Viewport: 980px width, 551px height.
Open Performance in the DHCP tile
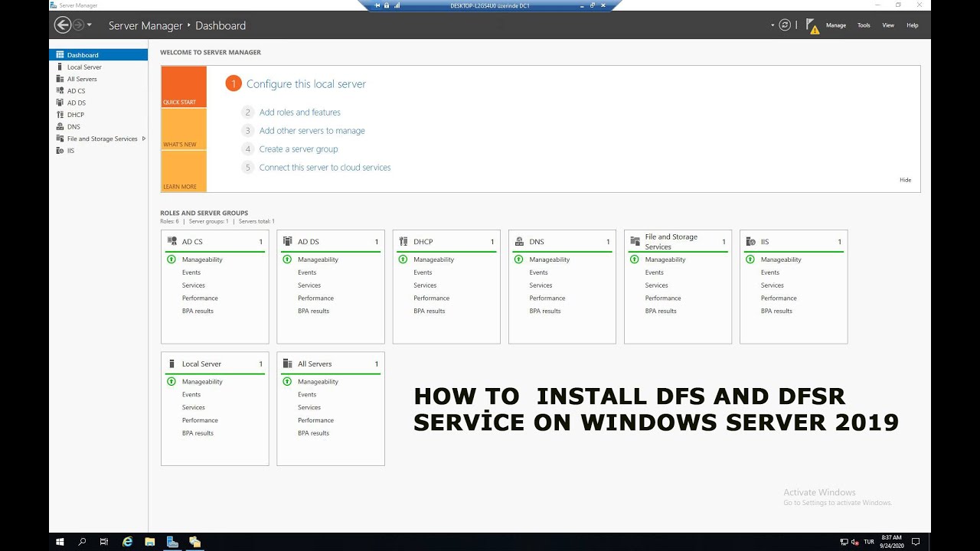pos(432,298)
